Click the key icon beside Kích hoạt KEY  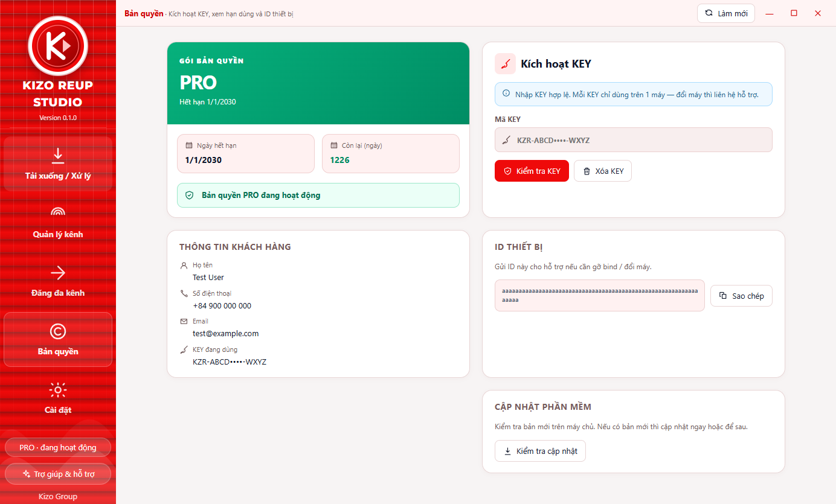coord(505,63)
